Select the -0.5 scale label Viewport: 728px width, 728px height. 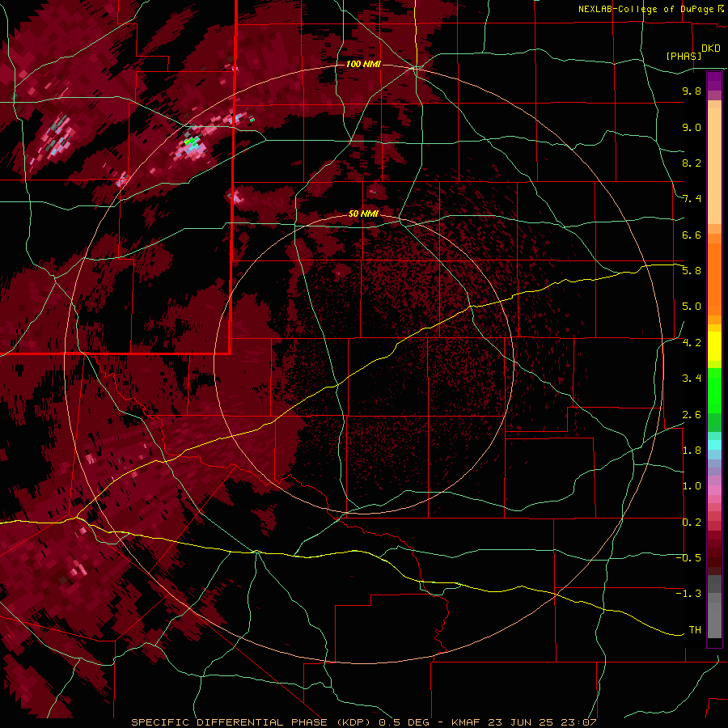tap(688, 558)
